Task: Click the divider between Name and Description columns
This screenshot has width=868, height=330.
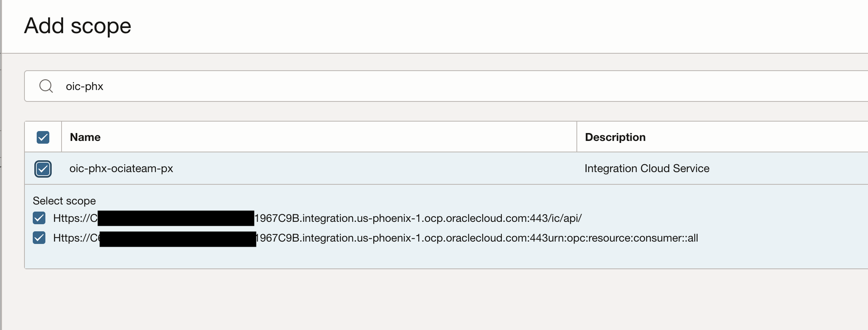Action: (x=577, y=137)
